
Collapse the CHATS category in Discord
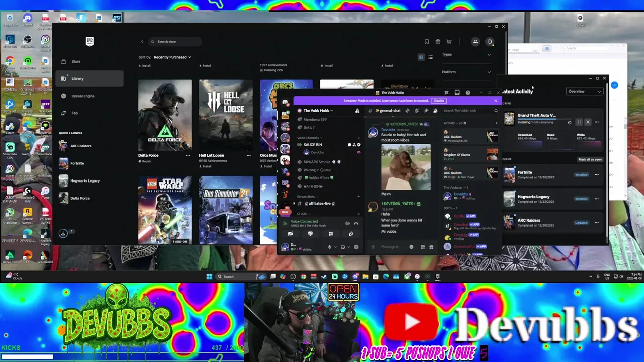pyautogui.click(x=303, y=214)
